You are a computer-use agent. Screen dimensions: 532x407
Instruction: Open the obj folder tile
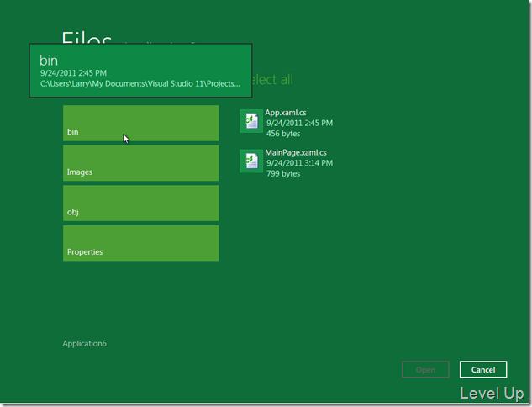(141, 203)
